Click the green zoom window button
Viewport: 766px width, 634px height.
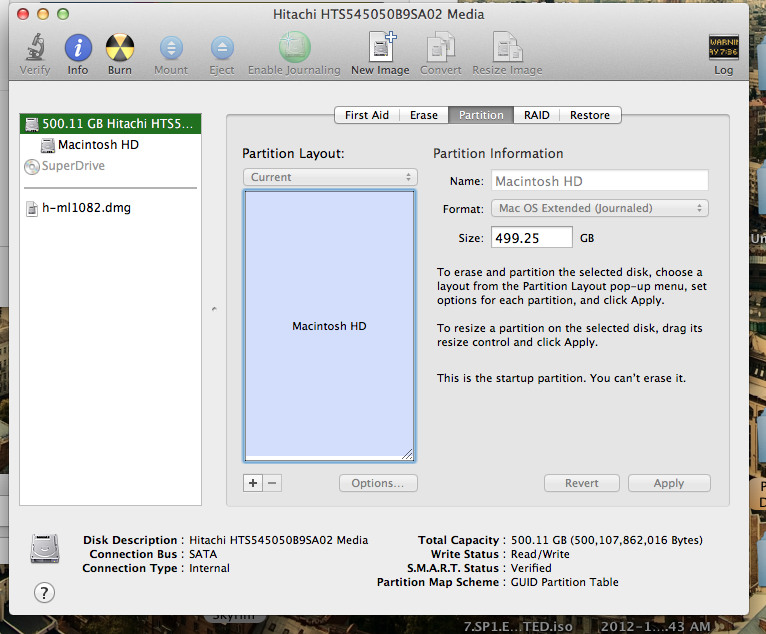(x=63, y=14)
